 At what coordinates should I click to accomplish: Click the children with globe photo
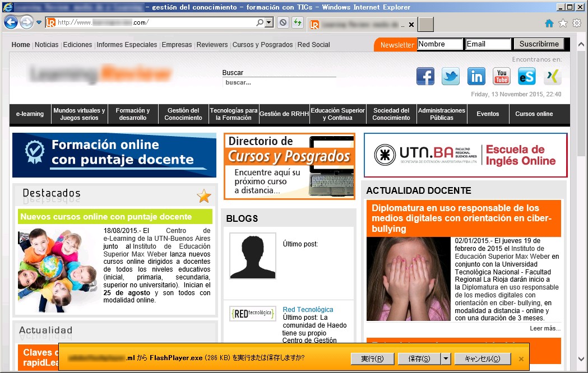pos(58,269)
